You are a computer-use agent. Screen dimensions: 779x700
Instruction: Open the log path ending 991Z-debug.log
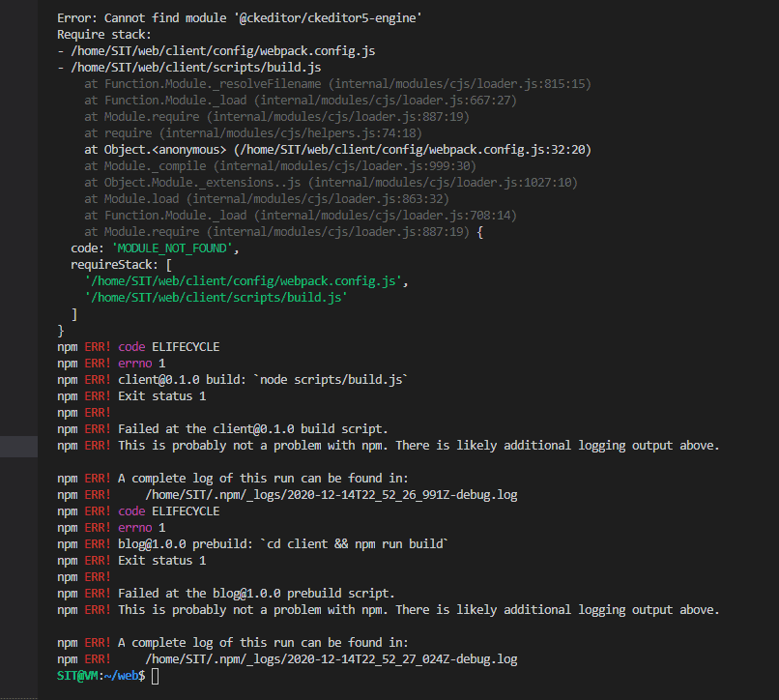point(331,494)
